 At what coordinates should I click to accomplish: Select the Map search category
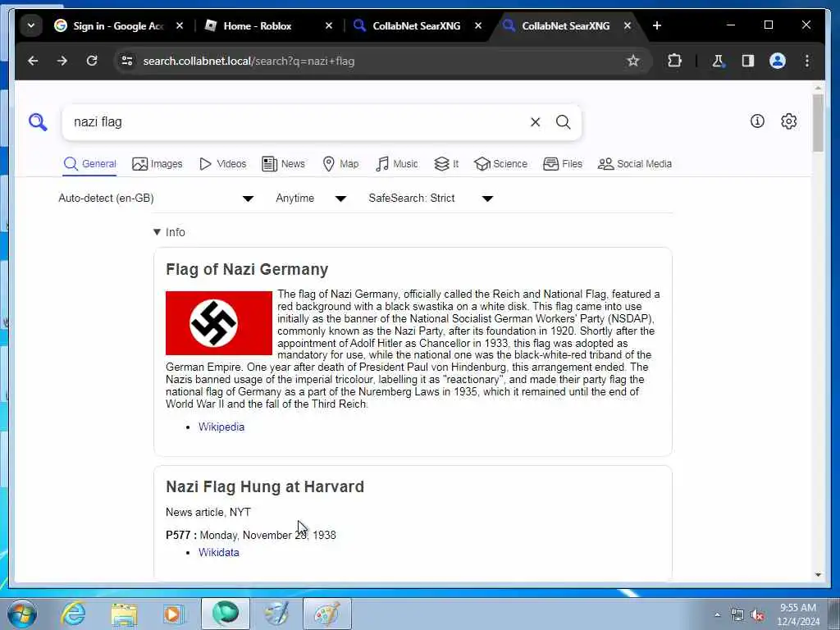(340, 164)
